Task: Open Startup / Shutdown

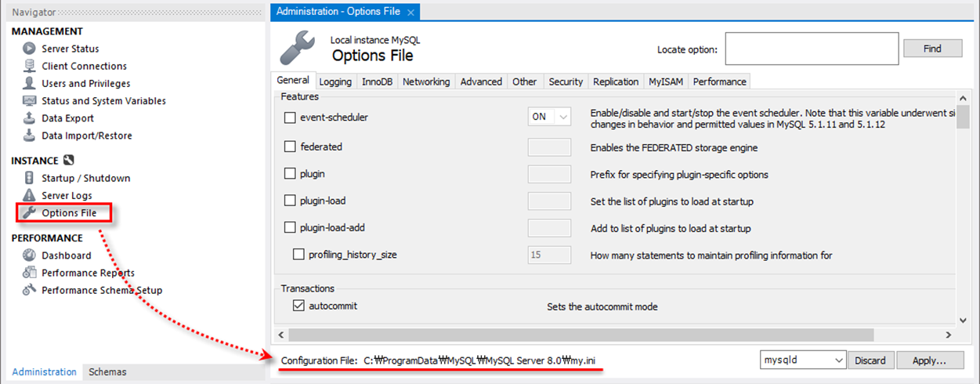Action: click(x=86, y=178)
